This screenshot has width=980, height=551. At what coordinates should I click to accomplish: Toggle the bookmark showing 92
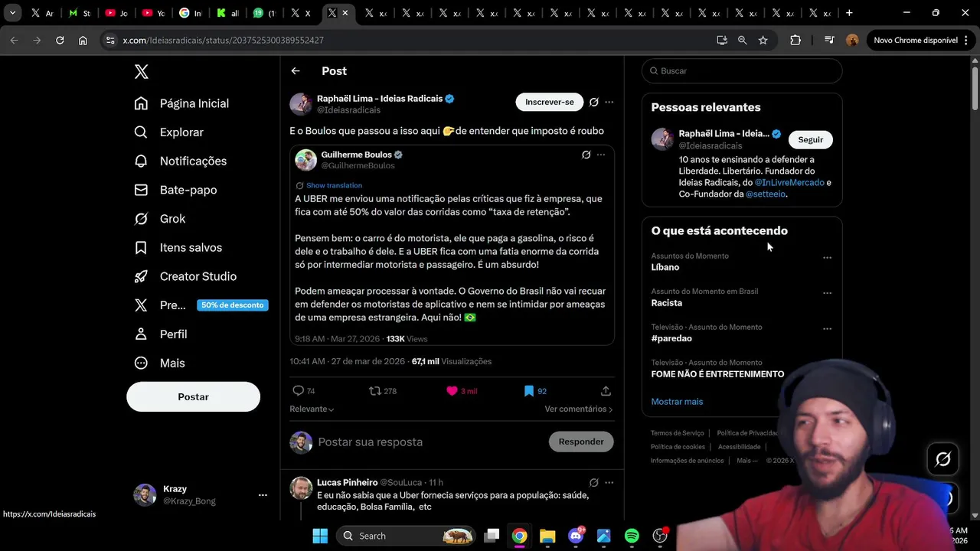click(x=535, y=391)
